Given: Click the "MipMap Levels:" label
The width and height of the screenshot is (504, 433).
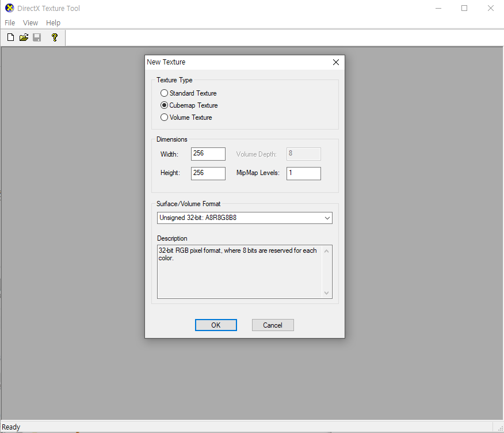Looking at the screenshot, I should [x=258, y=173].
